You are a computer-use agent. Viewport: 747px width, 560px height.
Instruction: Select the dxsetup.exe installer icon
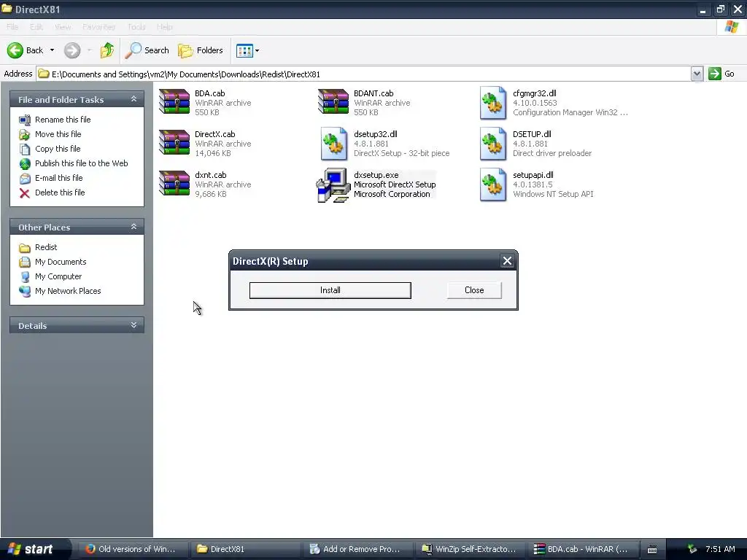pyautogui.click(x=333, y=185)
